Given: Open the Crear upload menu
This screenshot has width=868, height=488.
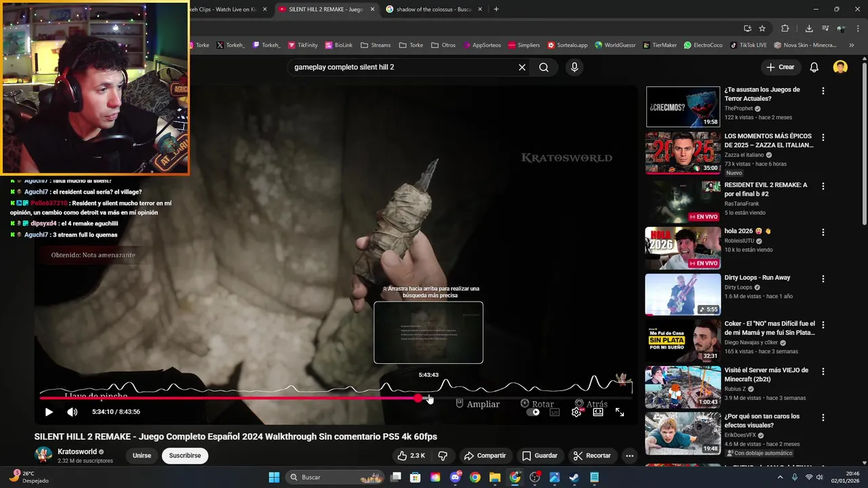Looking at the screenshot, I should [x=780, y=67].
